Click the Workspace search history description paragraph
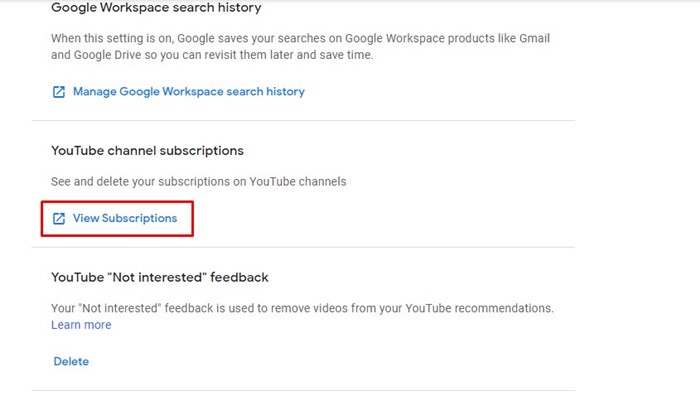The height and width of the screenshot is (400, 700). click(x=300, y=46)
